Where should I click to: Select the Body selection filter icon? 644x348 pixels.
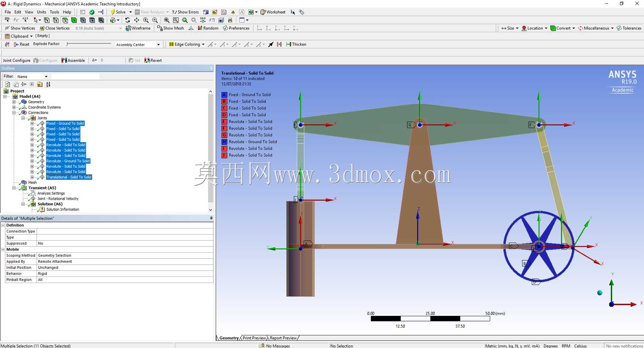(x=74, y=20)
